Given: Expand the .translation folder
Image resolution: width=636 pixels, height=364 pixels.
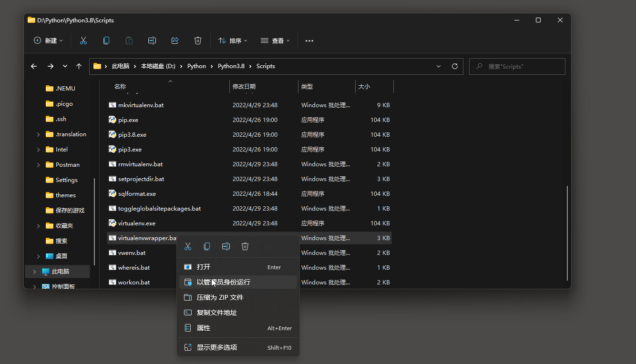Looking at the screenshot, I should click(39, 134).
